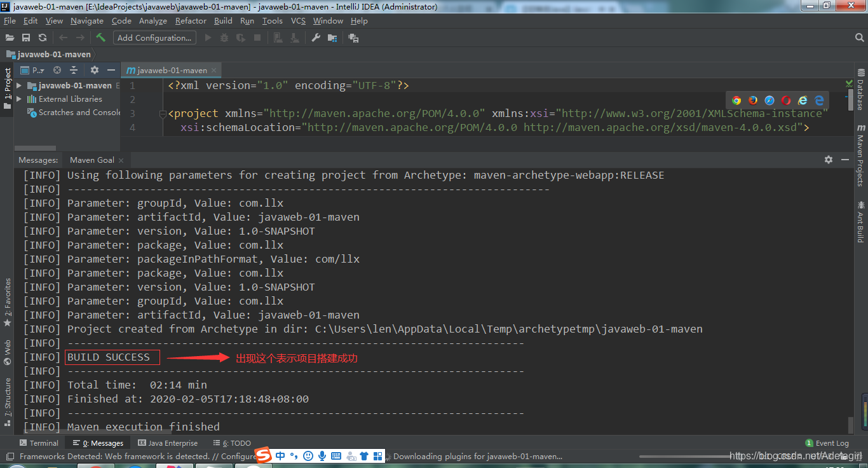Open the Terminal tool window
Screen dimensions: 868x468
pyautogui.click(x=39, y=443)
